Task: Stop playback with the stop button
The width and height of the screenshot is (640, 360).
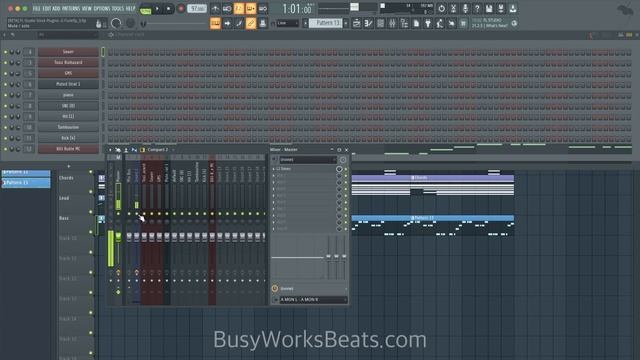Action: (x=168, y=9)
